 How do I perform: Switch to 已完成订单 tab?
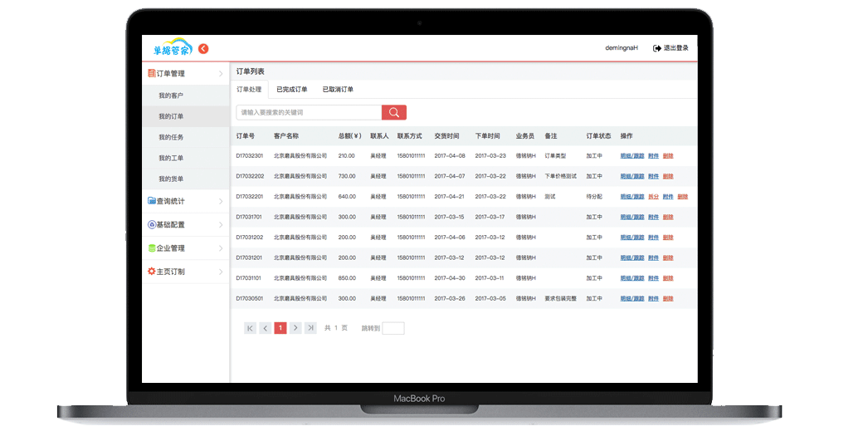[292, 89]
